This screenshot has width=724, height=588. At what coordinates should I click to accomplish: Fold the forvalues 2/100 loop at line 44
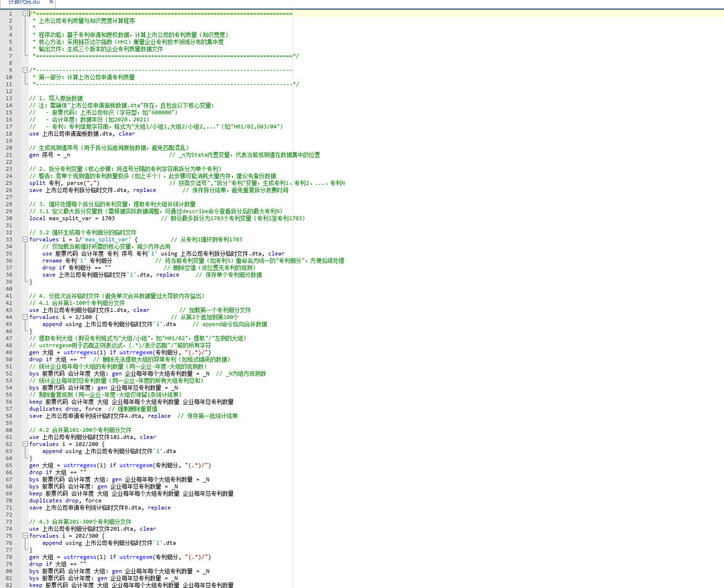click(x=25, y=317)
